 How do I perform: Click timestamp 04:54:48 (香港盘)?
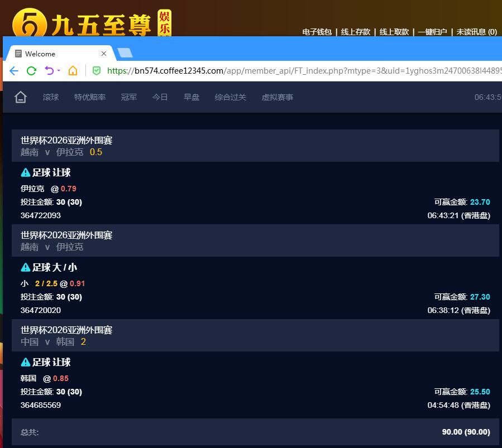click(x=459, y=405)
